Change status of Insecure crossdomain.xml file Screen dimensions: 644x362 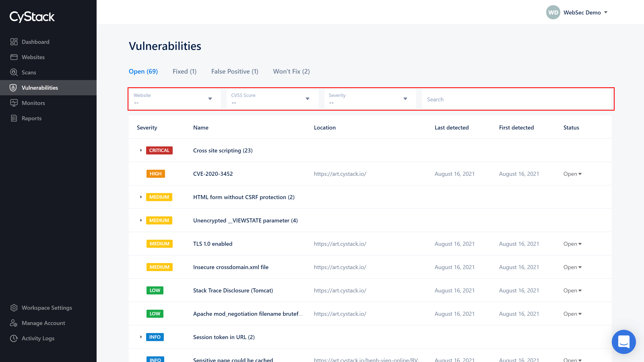573,267
